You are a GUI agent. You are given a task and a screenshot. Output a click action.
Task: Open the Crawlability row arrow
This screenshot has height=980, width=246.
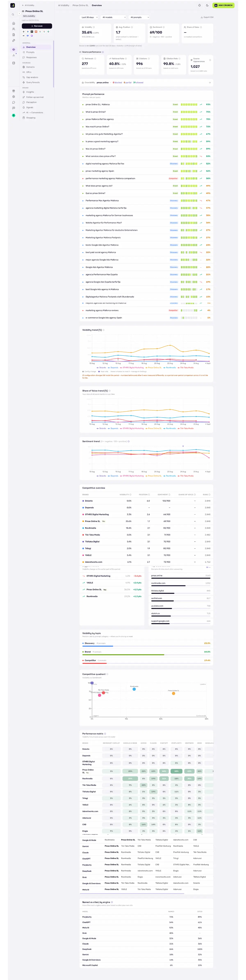(x=209, y=83)
